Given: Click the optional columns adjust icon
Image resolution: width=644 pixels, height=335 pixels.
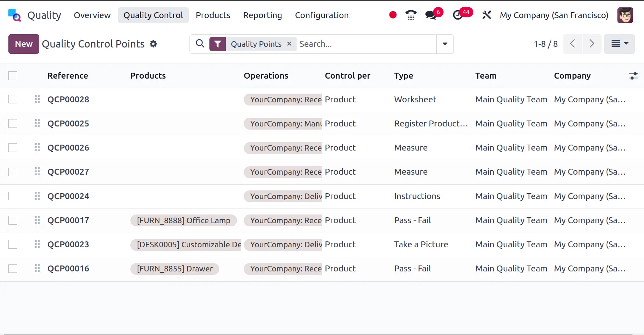Looking at the screenshot, I should point(633,76).
